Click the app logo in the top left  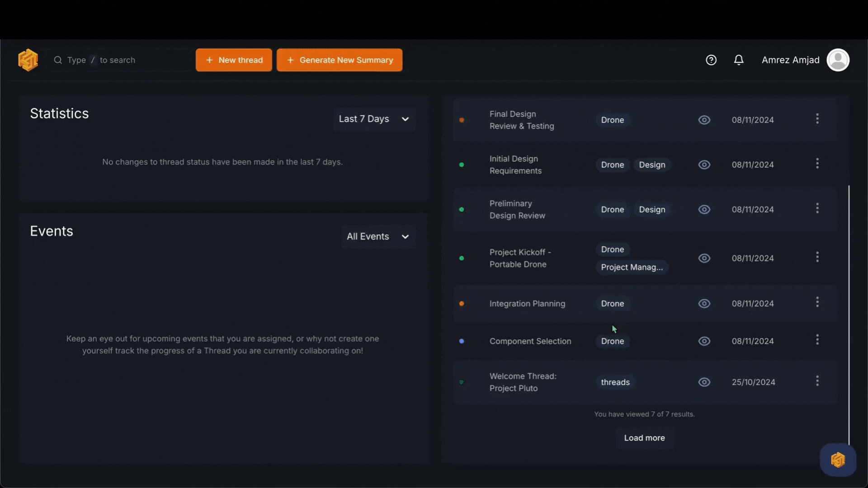[28, 60]
